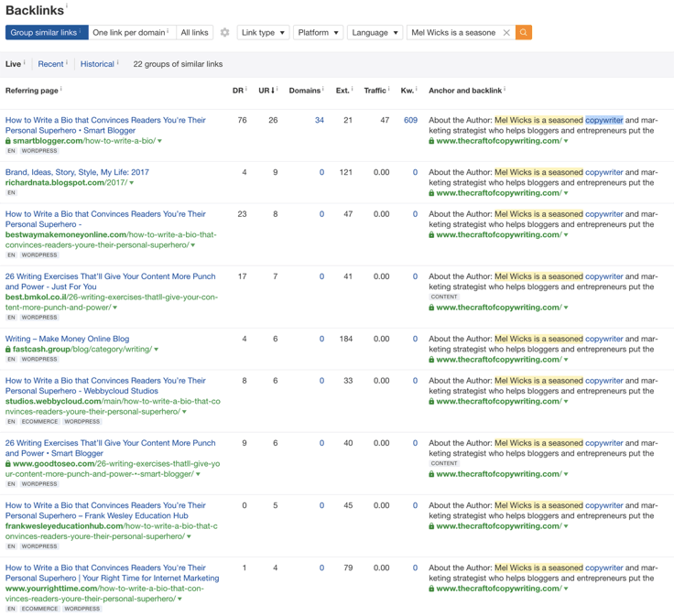674x616 pixels.
Task: Click info icon beside Anchor and backlink header
Action: coord(505,90)
